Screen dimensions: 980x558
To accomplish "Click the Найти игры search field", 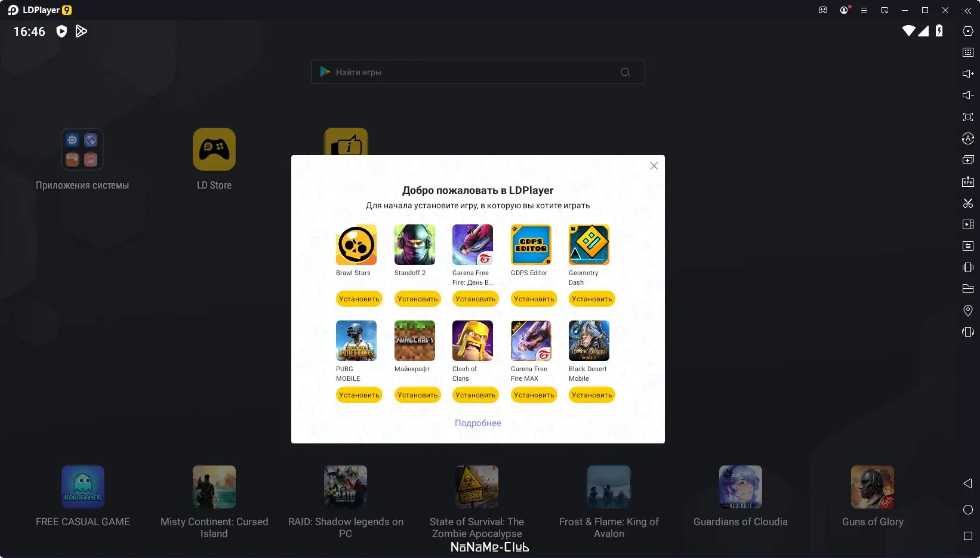I will [477, 72].
